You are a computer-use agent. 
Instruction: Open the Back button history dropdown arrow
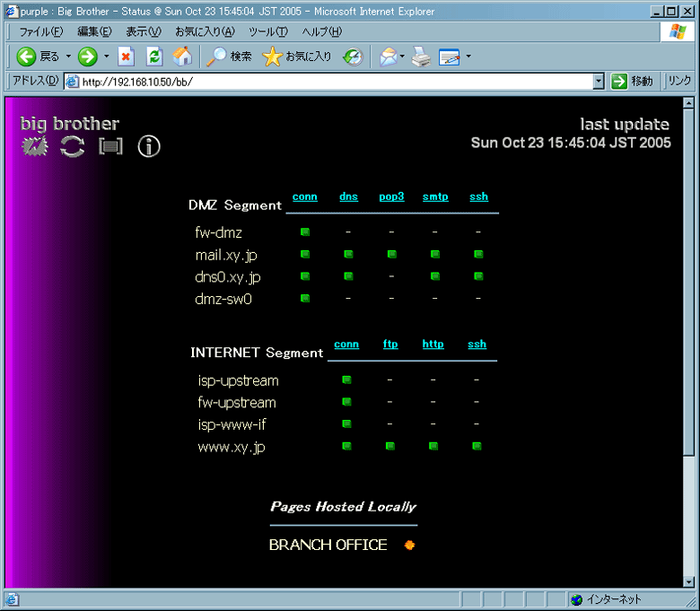(68, 57)
